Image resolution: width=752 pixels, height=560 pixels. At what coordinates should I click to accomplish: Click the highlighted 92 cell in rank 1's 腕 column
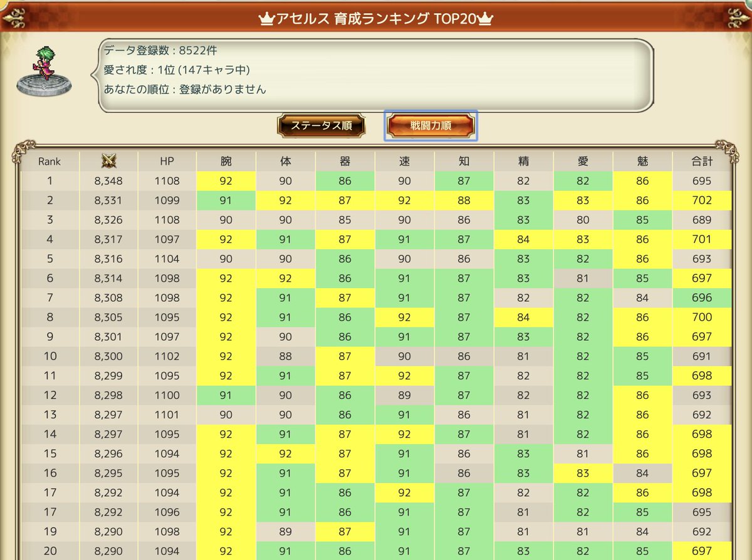click(x=226, y=180)
